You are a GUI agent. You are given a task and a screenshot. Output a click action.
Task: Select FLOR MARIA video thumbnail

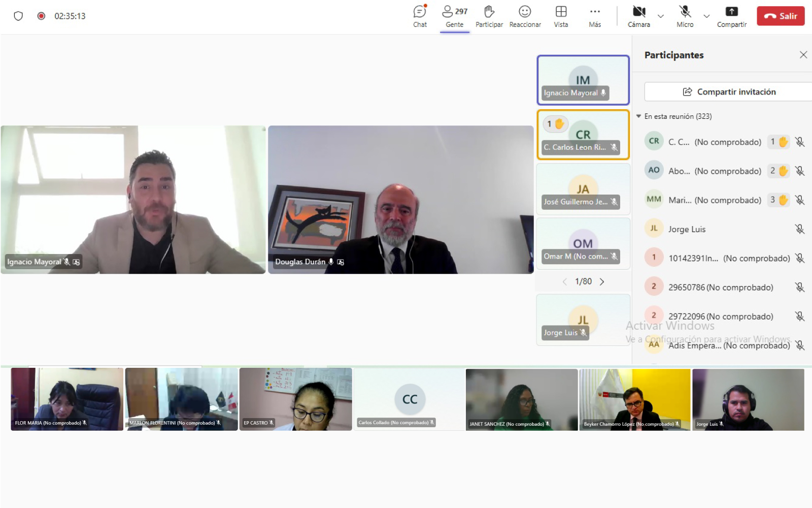point(67,399)
